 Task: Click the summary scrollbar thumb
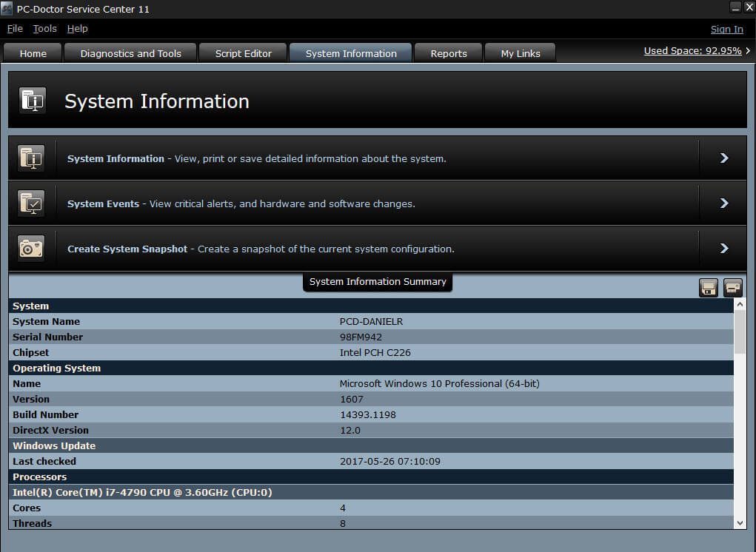tap(740, 331)
